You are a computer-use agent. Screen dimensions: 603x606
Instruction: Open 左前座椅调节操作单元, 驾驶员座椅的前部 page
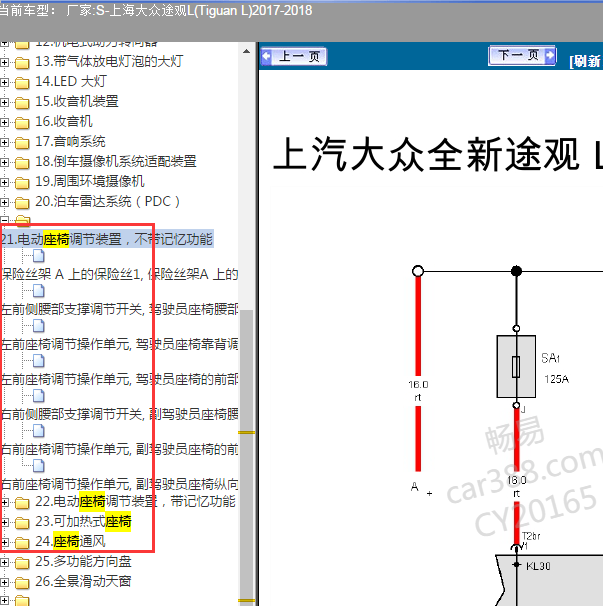click(x=119, y=379)
